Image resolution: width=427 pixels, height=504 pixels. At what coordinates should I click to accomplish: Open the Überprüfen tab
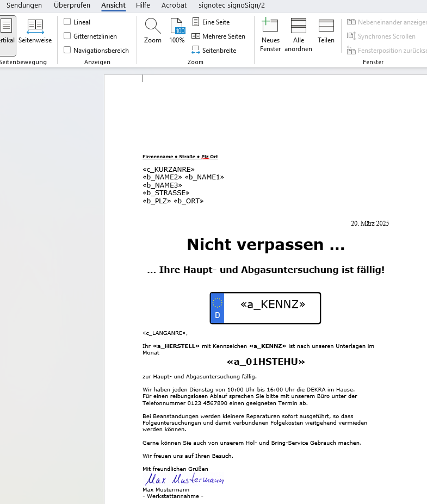pyautogui.click(x=72, y=5)
